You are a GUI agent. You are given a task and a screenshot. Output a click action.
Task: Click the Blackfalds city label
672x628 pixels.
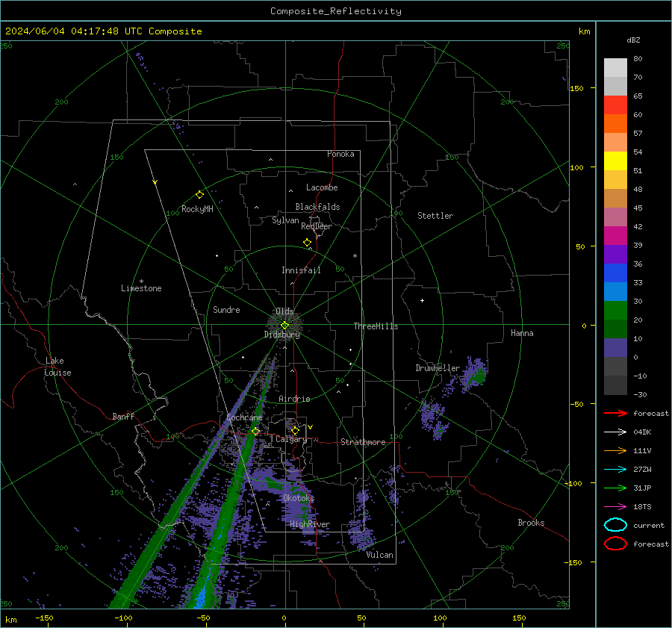pyautogui.click(x=317, y=207)
